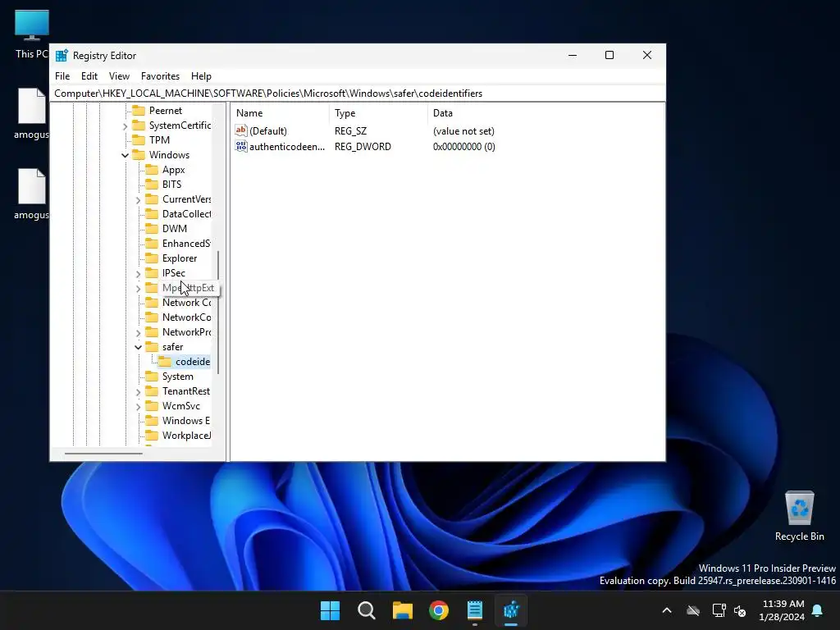Expand the NetworkProvider key

tap(138, 333)
